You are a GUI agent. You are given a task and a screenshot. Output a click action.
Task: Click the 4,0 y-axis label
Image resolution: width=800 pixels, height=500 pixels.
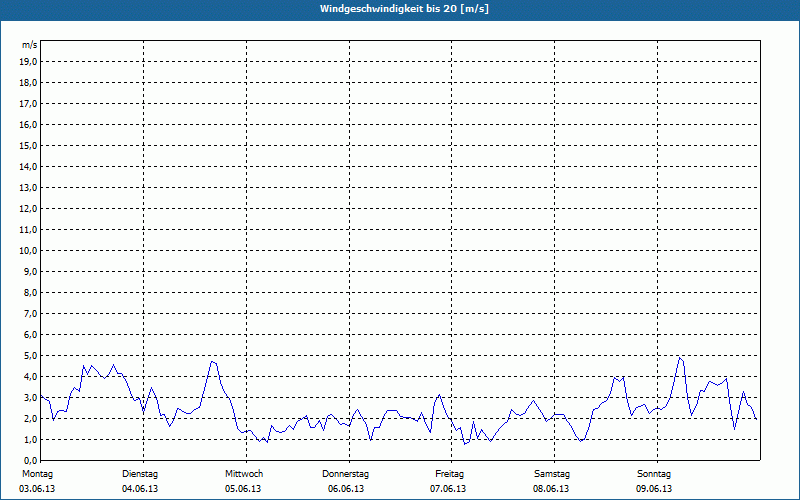point(31,377)
